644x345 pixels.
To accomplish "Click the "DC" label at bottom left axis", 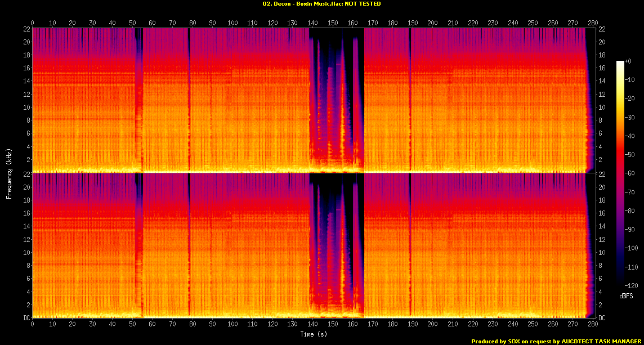I will pos(26,317).
